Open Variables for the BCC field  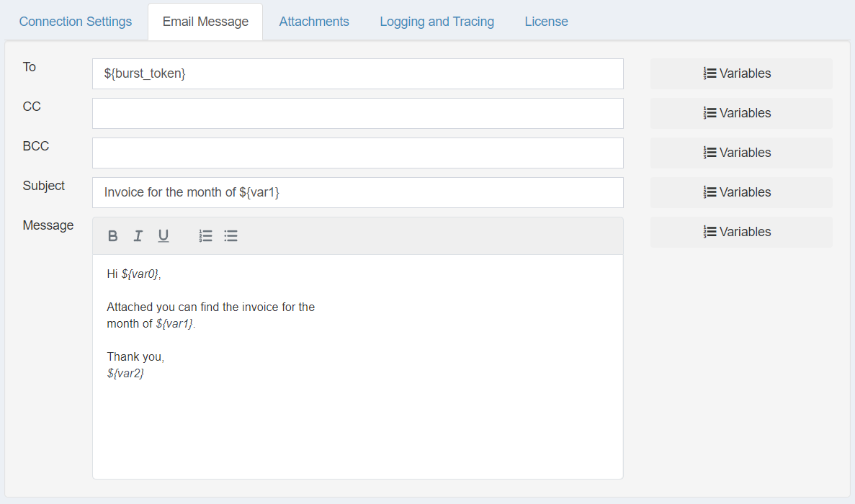pyautogui.click(x=741, y=153)
